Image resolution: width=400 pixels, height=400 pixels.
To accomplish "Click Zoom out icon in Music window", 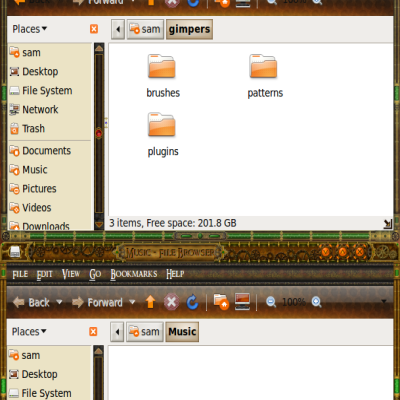I will (271, 302).
